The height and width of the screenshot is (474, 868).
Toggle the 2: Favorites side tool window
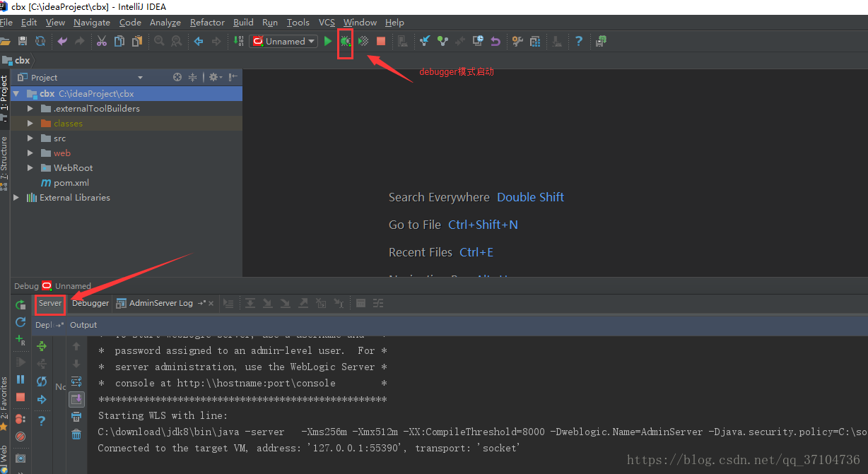click(x=4, y=405)
